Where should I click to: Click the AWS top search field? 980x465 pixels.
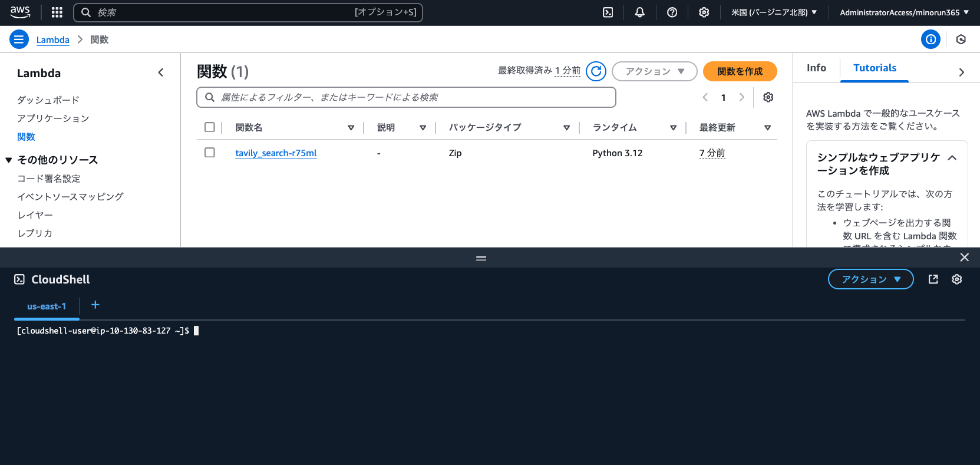[x=248, y=12]
